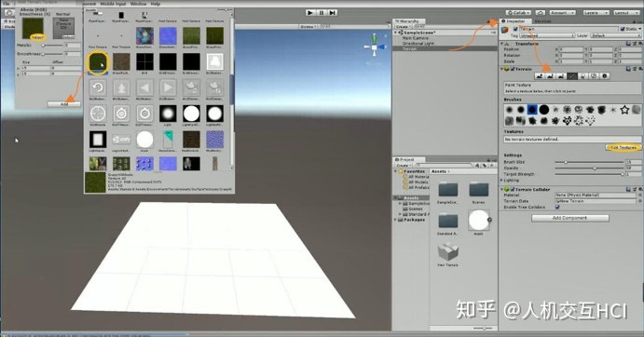Open the Layer dropdown in Inspector
This screenshot has width=644, height=337.
[615, 35]
